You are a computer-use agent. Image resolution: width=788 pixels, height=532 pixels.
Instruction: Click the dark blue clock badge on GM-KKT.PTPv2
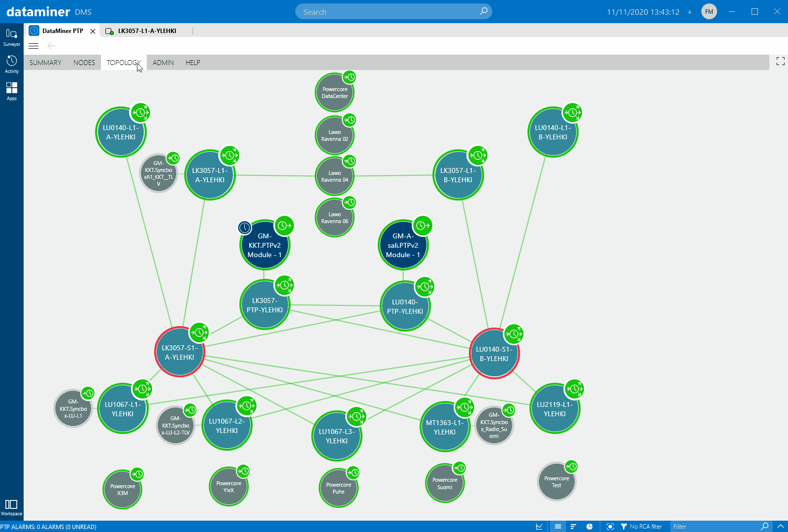pyautogui.click(x=244, y=227)
